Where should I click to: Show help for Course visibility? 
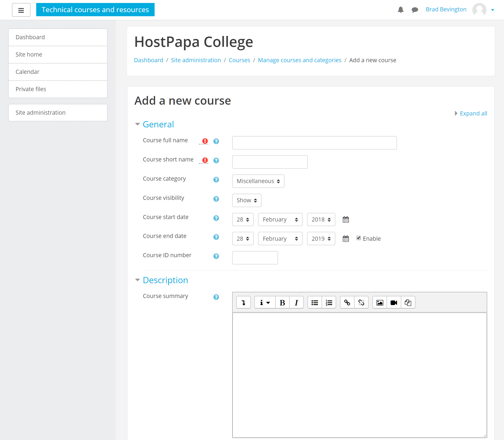216,199
